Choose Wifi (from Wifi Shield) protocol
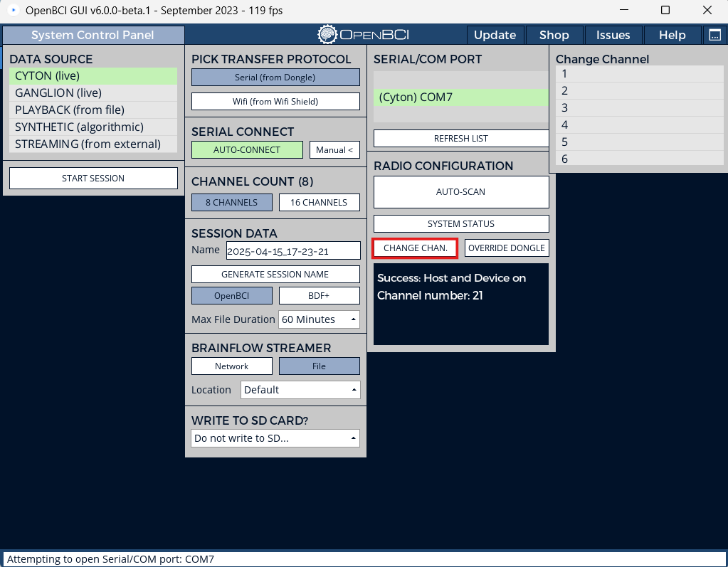The width and height of the screenshot is (728, 567). point(275,102)
